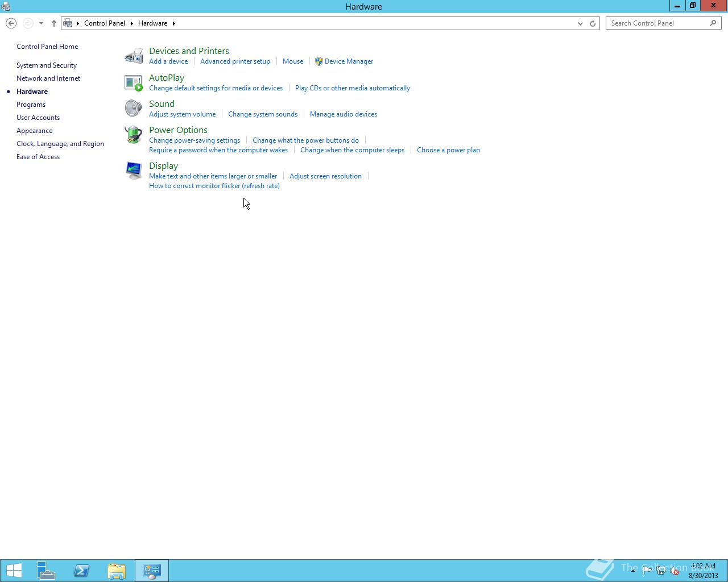
Task: Open the Power Options heading
Action: pos(178,130)
